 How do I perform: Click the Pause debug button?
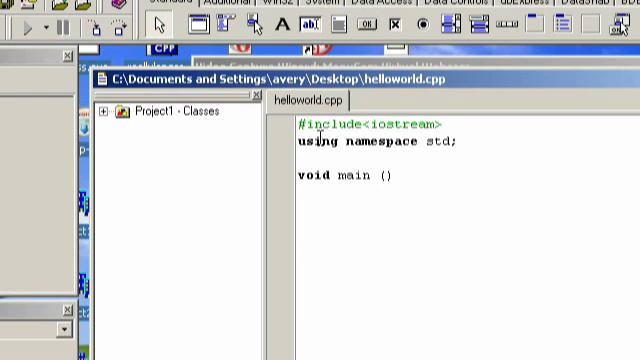pyautogui.click(x=63, y=28)
